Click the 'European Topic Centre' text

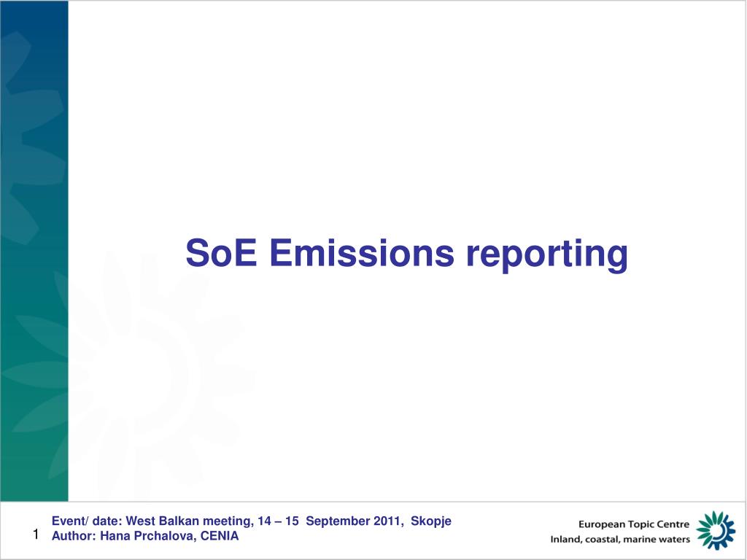[x=634, y=524]
